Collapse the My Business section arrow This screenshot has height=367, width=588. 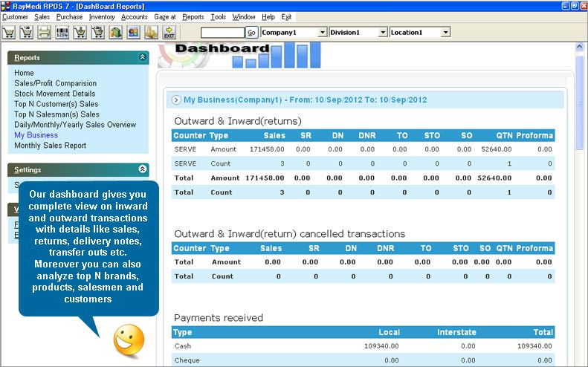(x=176, y=100)
